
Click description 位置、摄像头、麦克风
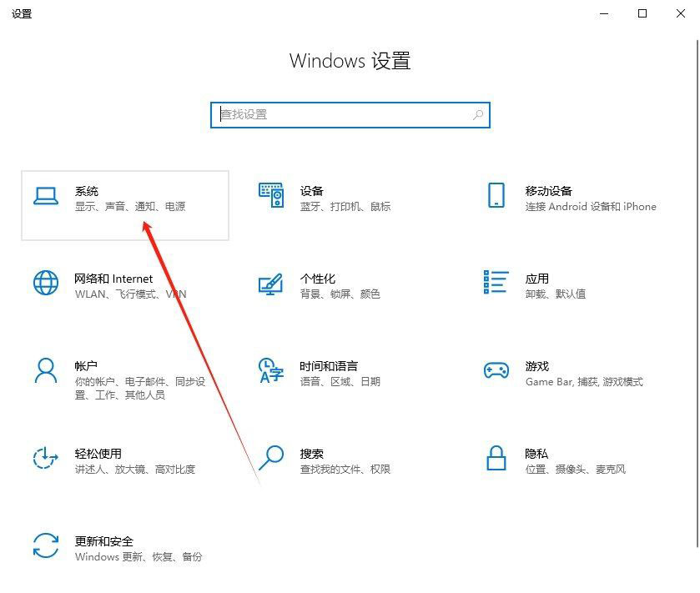(x=576, y=469)
